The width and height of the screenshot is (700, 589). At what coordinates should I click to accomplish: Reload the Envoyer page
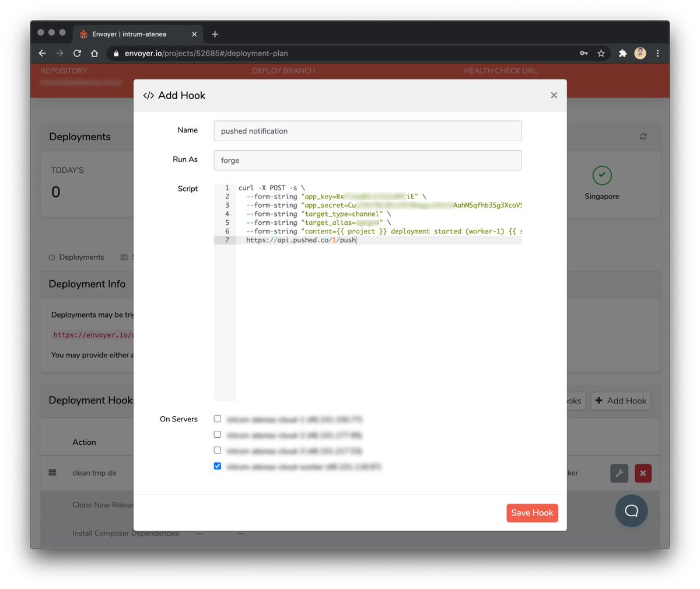click(77, 53)
